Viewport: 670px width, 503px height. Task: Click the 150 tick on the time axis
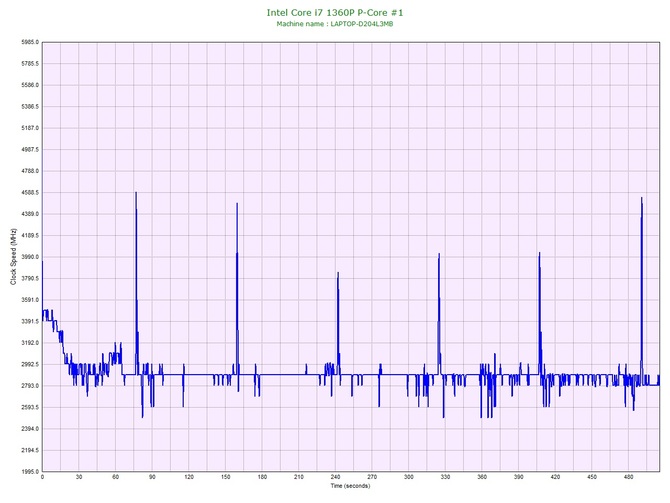coord(226,477)
